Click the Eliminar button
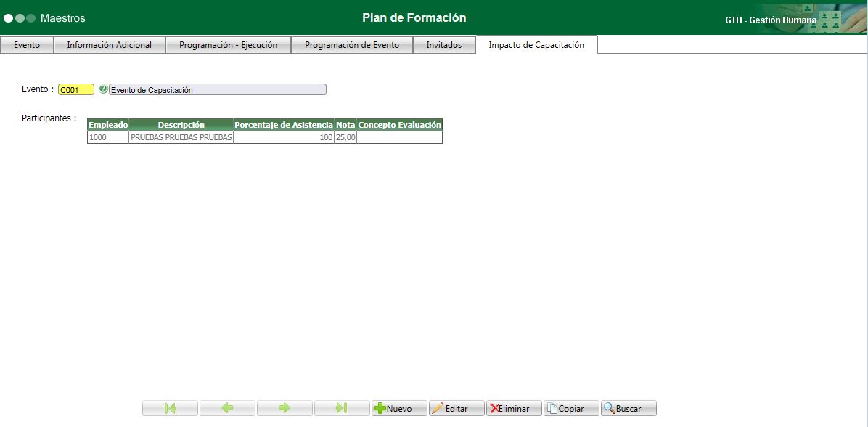This screenshot has width=868, height=427. pyautogui.click(x=514, y=408)
